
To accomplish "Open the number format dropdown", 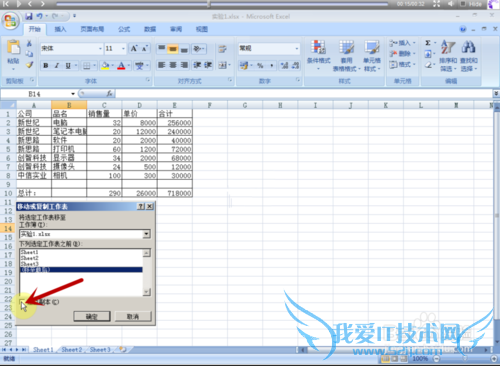I will (x=296, y=49).
